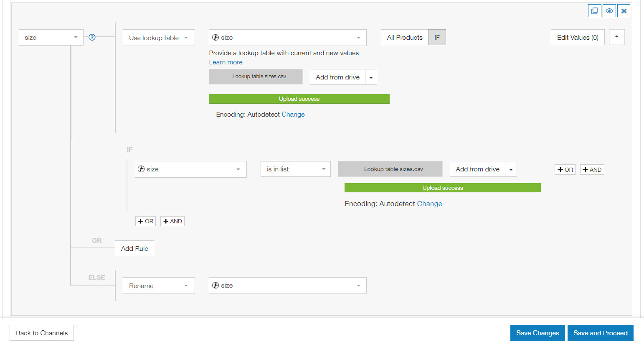Expand the Rename action dropdown

[159, 286]
